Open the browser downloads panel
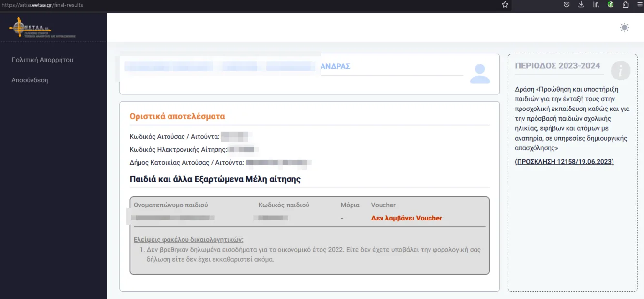644x299 pixels. pos(581,5)
